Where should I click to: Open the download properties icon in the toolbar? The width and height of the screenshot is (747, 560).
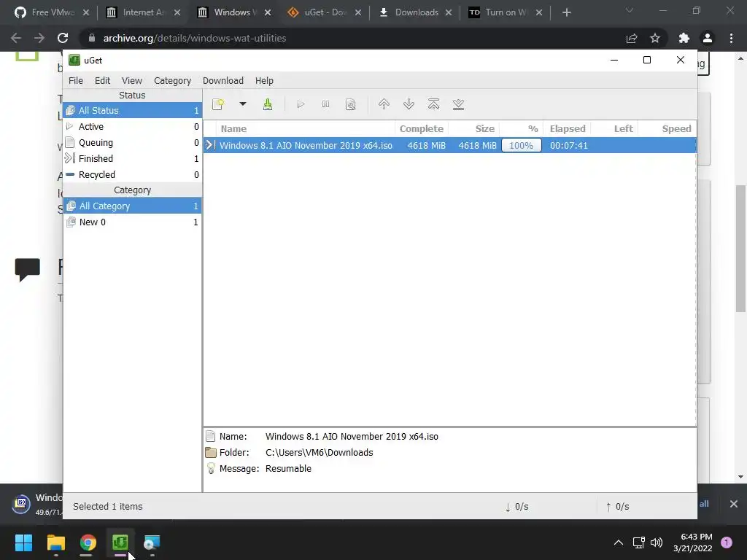point(351,104)
